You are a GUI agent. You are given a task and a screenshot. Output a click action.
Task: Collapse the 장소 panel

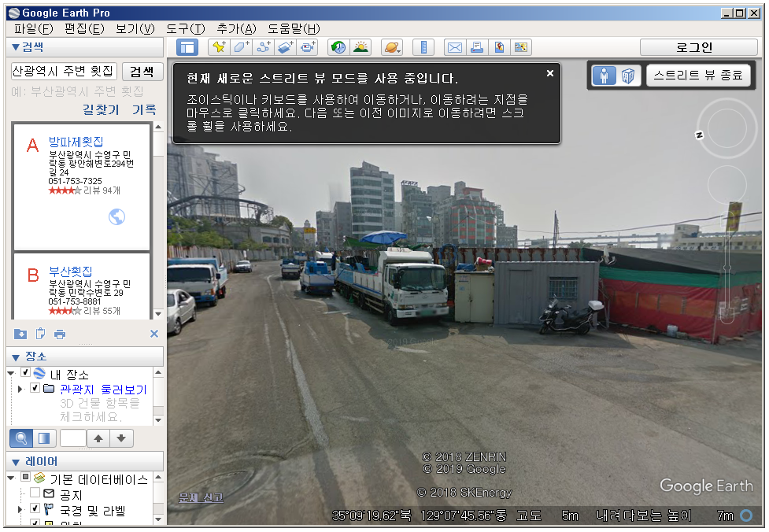pos(16,357)
